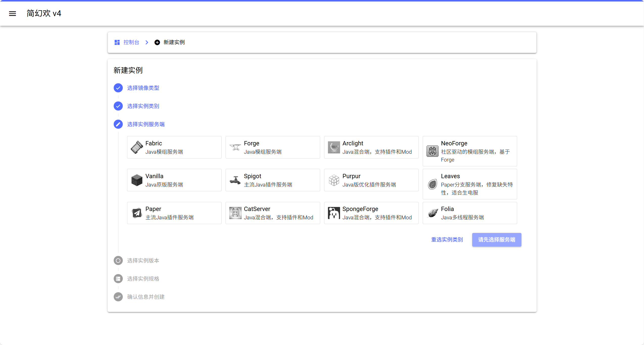Choose the Purpur server option
Image resolution: width=644 pixels, height=345 pixels.
click(x=371, y=180)
